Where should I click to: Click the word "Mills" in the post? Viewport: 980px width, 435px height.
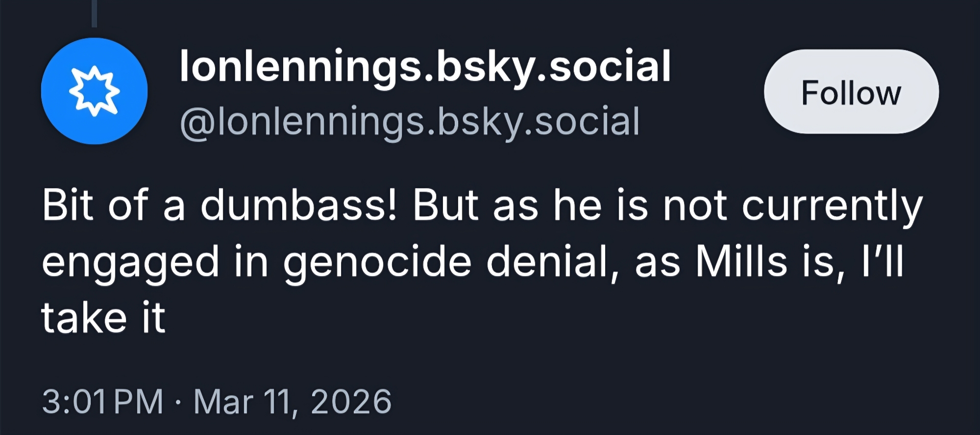741,261
